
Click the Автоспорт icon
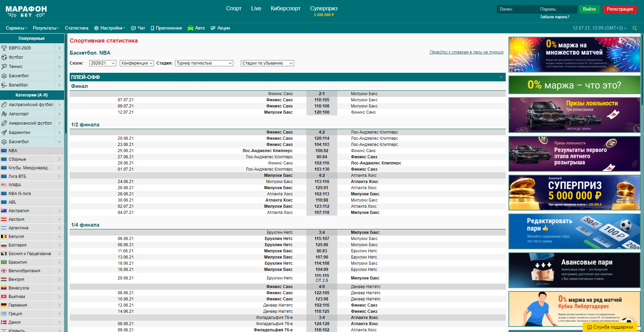(x=4, y=114)
